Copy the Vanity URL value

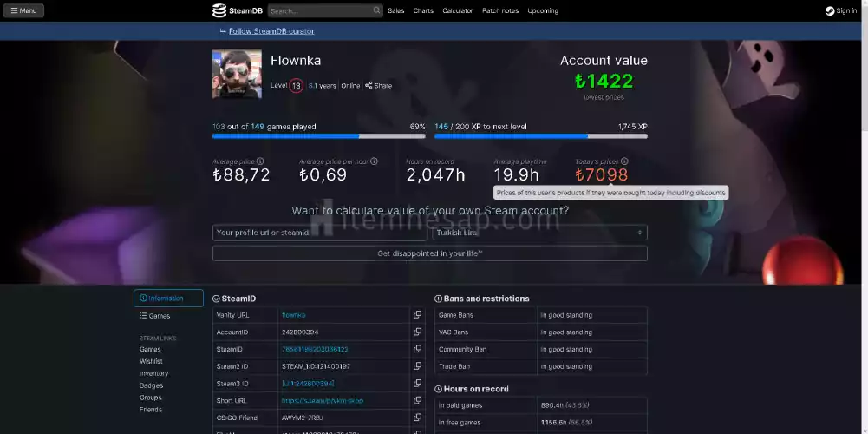tap(417, 315)
